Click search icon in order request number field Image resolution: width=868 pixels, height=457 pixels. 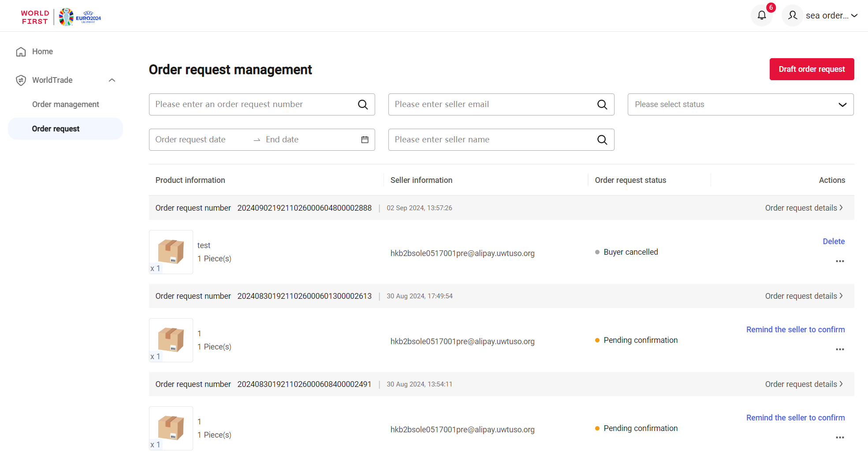point(362,104)
